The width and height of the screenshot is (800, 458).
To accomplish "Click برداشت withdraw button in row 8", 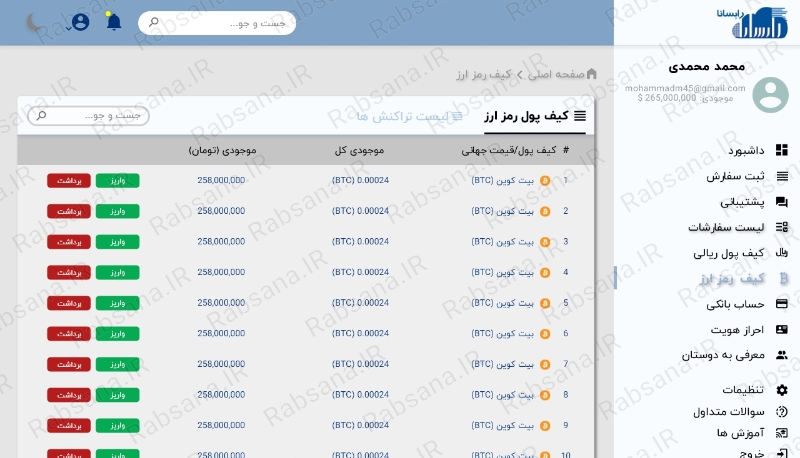I will click(x=69, y=395).
